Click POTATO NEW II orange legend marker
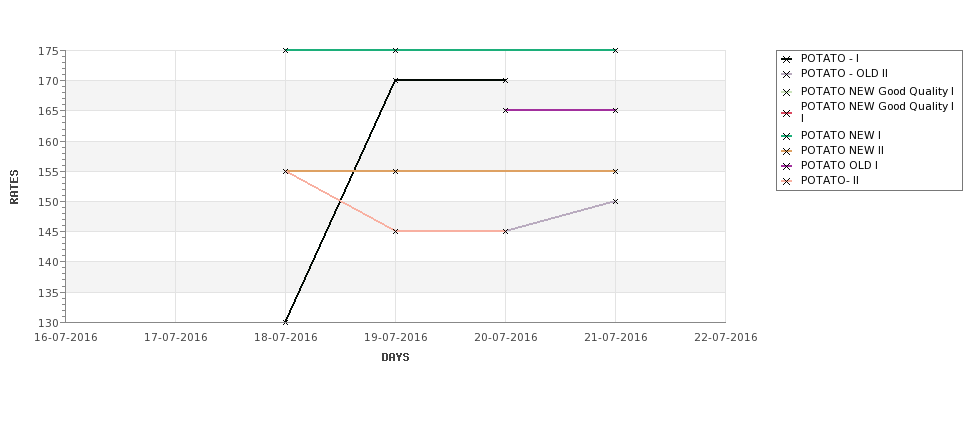Screen dimensions: 975x429 pyautogui.click(x=787, y=151)
